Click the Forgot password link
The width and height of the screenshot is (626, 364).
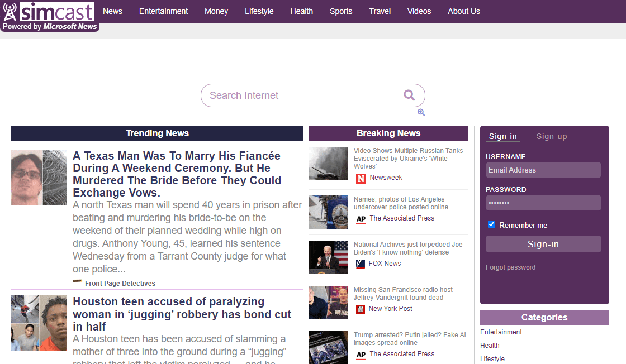(x=510, y=267)
